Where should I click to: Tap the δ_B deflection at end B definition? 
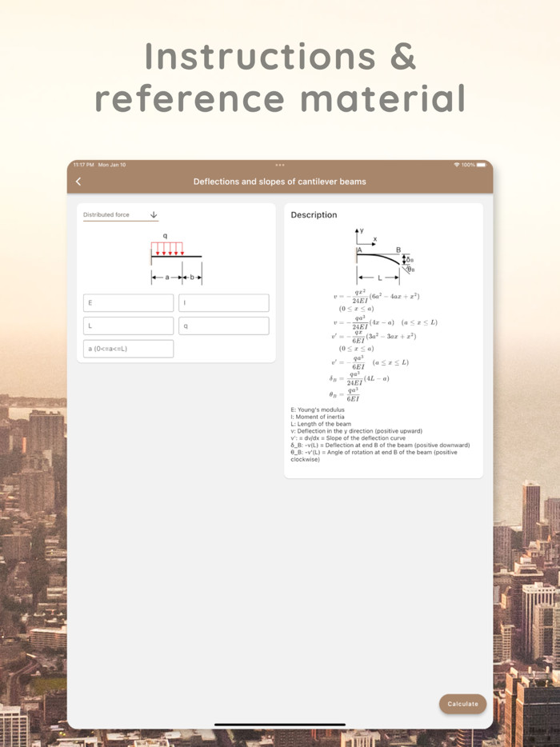point(380,445)
